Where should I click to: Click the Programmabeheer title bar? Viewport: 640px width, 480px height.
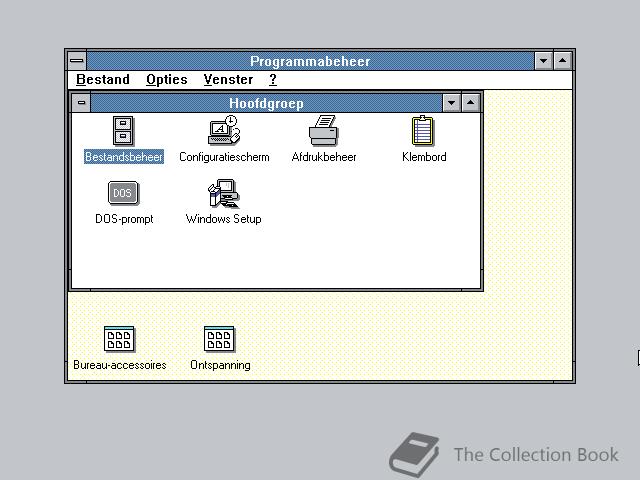(310, 61)
